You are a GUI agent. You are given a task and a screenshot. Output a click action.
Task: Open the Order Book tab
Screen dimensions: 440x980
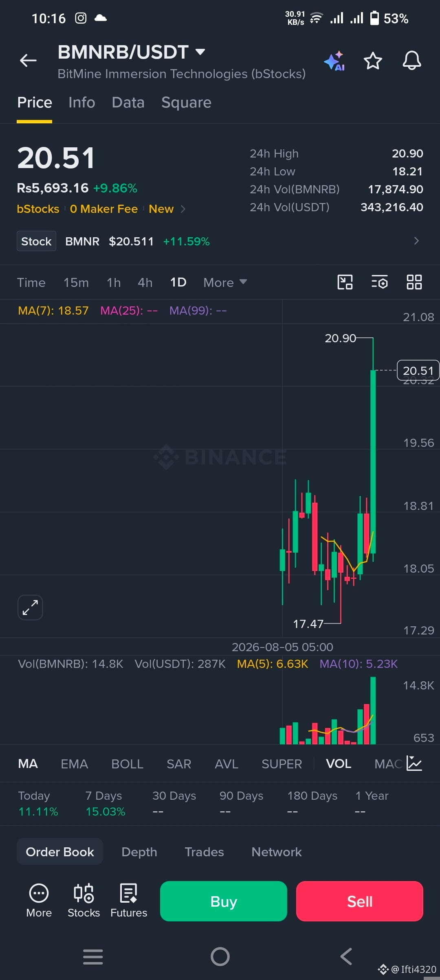point(60,852)
